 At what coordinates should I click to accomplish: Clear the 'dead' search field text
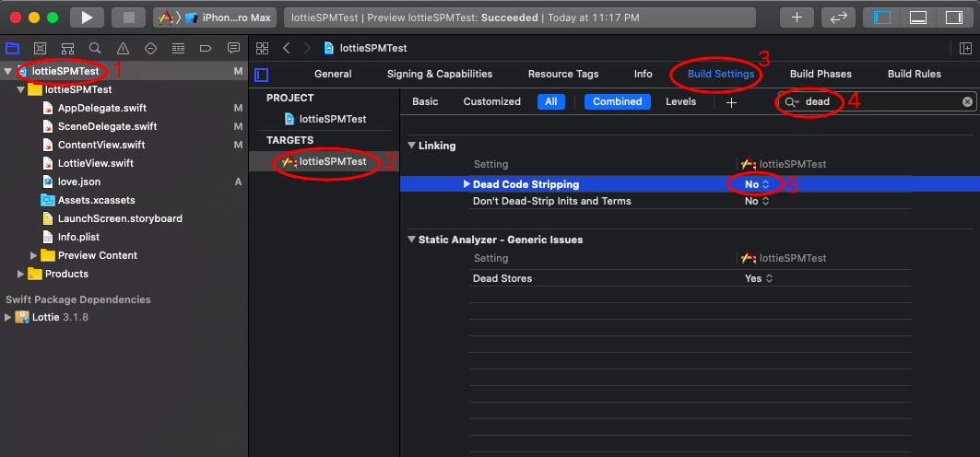967,101
